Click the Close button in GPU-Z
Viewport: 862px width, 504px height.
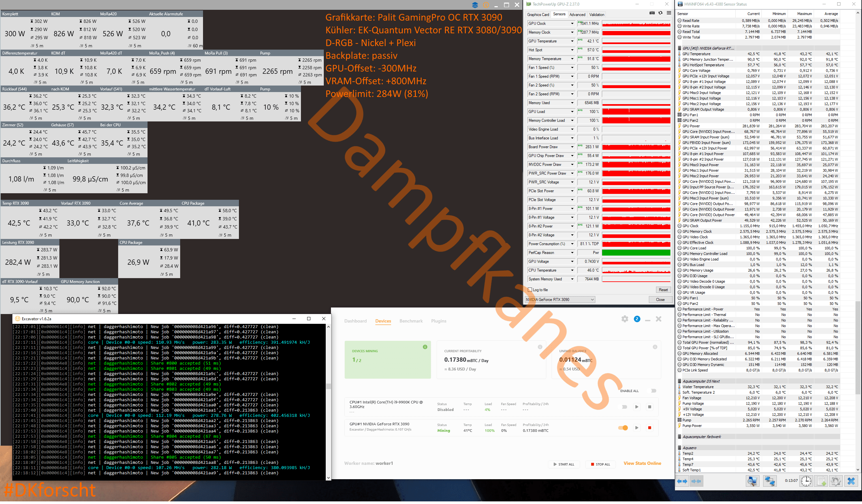[660, 299]
